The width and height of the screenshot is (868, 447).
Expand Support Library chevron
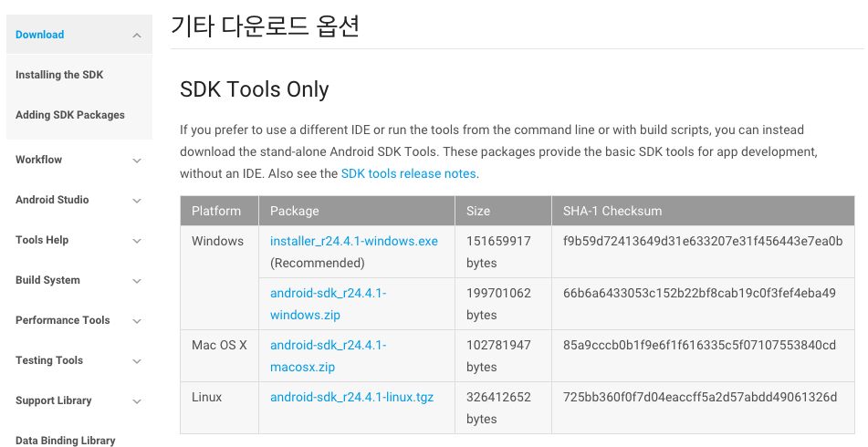(137, 401)
